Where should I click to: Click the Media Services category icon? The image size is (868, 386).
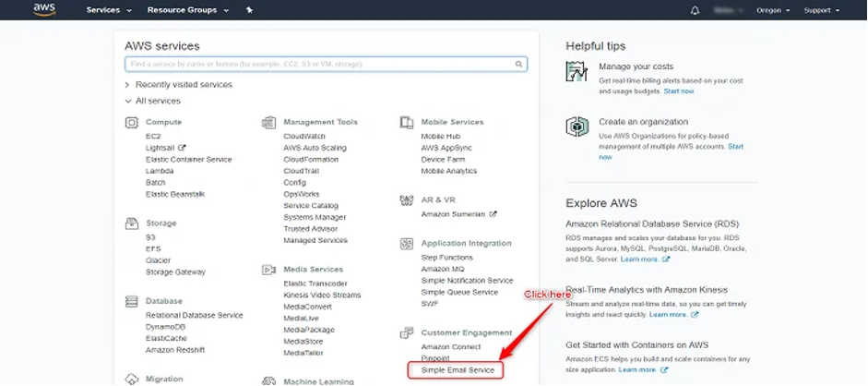click(269, 270)
